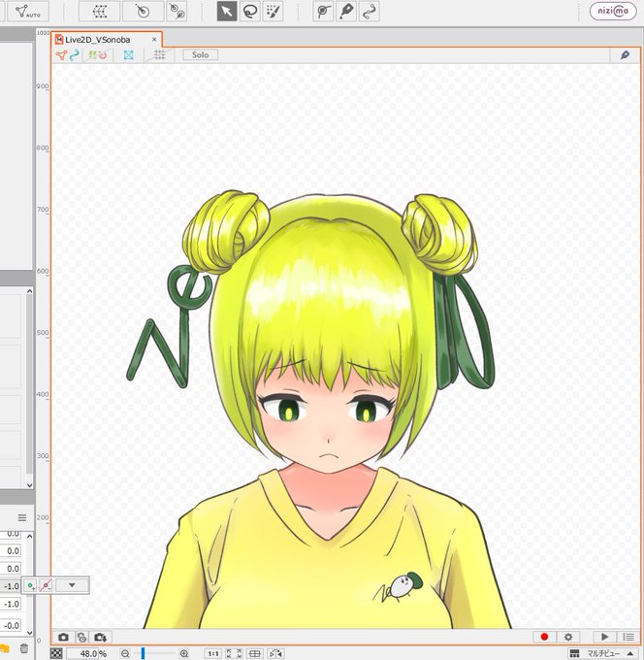Fit canvas to view with expand icon
This screenshot has width=644, height=660.
pyautogui.click(x=234, y=653)
